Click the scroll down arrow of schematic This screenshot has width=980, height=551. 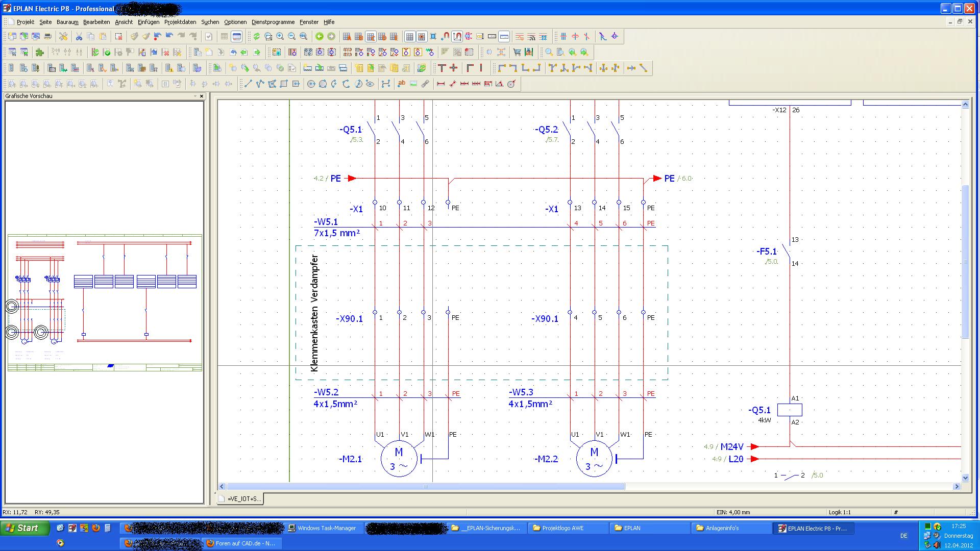coord(965,478)
